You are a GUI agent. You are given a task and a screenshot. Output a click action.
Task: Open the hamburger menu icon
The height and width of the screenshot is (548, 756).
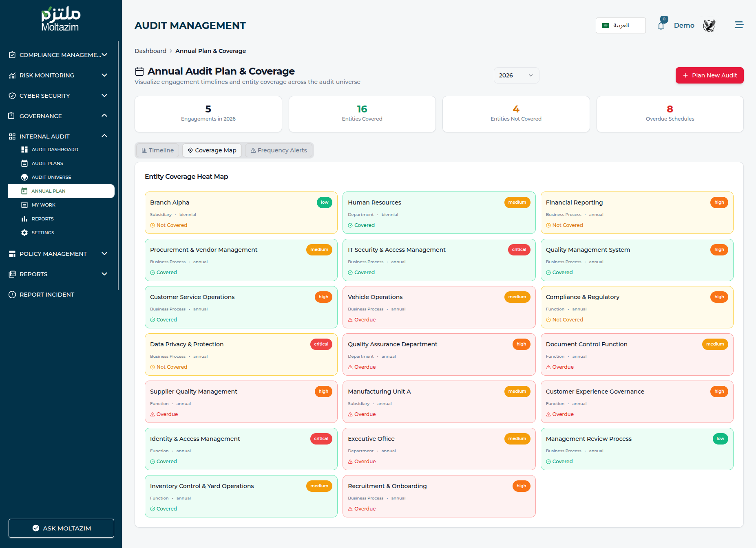tap(739, 25)
